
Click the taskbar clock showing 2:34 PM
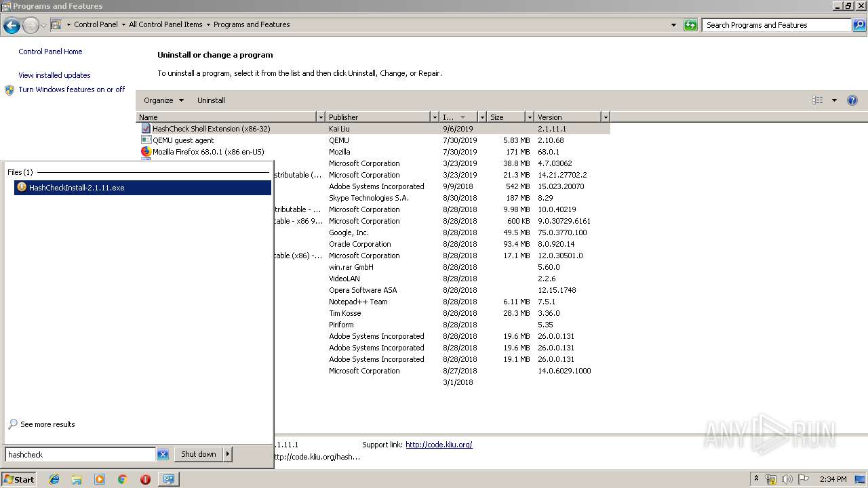833,479
